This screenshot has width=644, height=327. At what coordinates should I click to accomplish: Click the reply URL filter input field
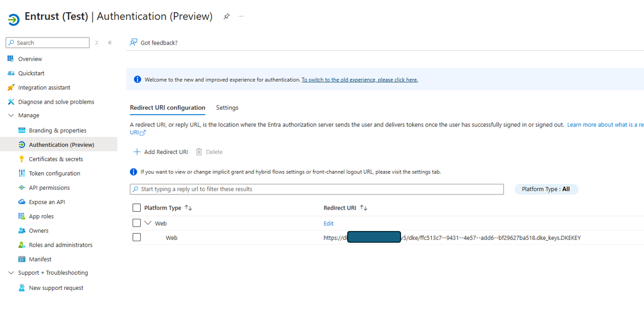pos(316,189)
